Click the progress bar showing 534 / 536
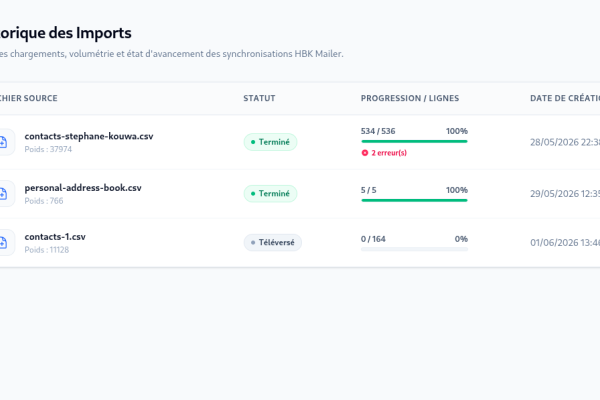600x400 pixels. pos(414,142)
